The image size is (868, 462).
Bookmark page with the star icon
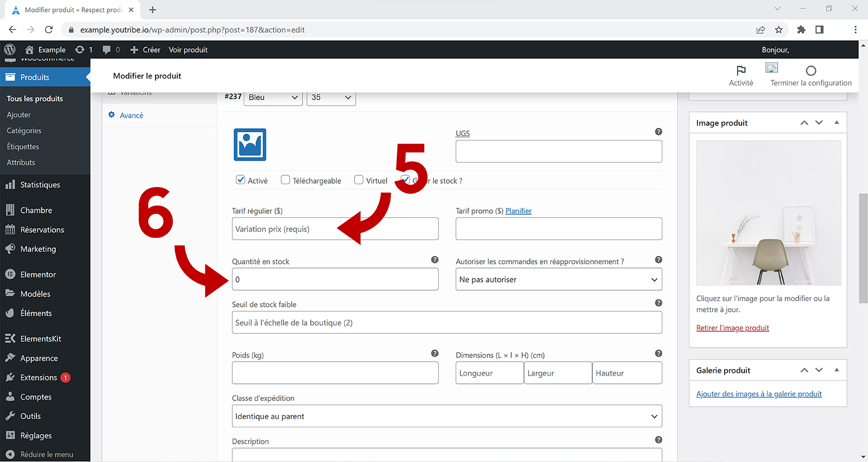(778, 30)
